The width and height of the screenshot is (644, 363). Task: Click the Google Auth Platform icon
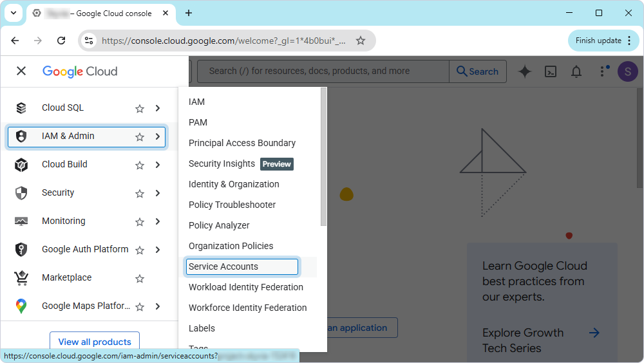pyautogui.click(x=21, y=250)
